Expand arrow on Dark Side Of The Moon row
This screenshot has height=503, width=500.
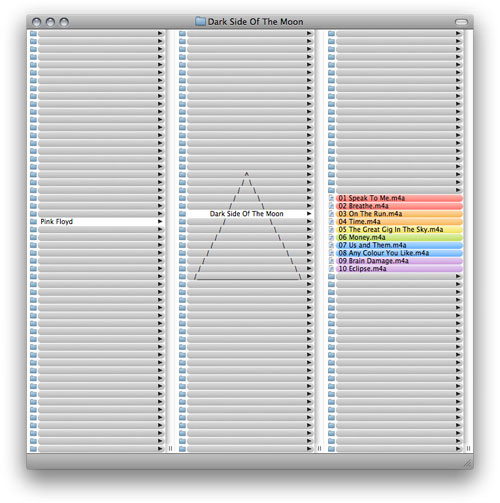coord(309,214)
